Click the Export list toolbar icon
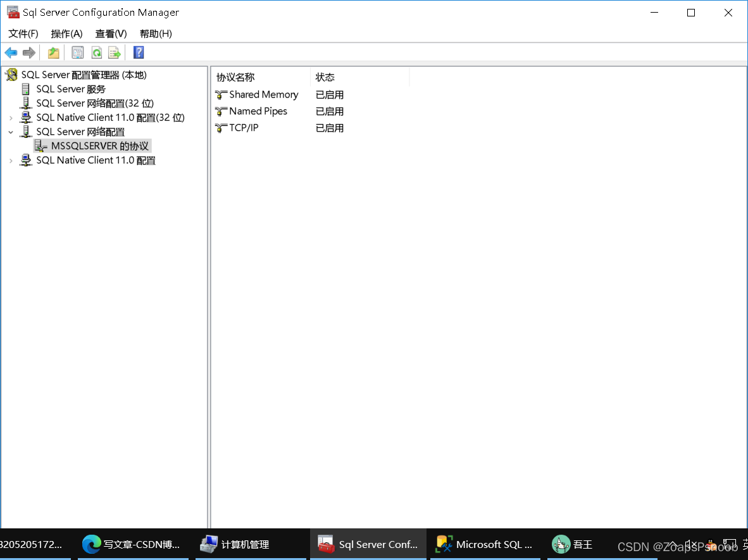 pyautogui.click(x=115, y=53)
